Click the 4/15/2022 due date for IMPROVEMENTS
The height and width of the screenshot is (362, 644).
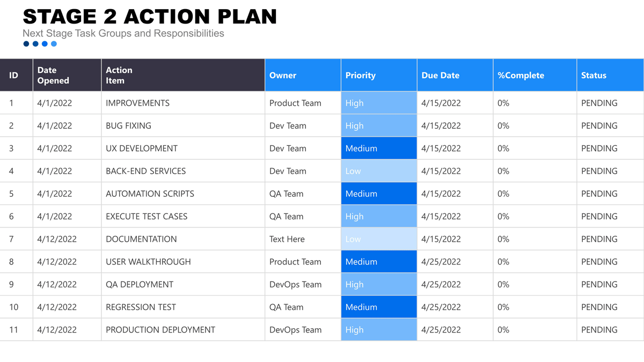pyautogui.click(x=441, y=103)
